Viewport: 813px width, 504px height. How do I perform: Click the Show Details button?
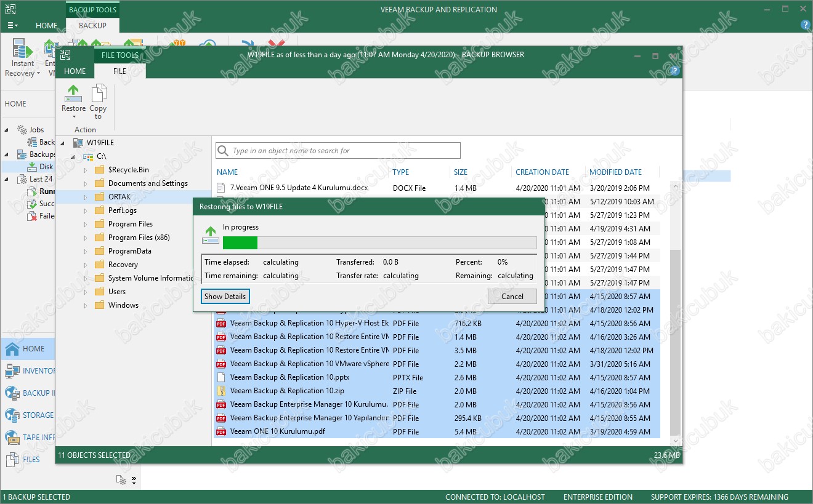[x=225, y=297]
